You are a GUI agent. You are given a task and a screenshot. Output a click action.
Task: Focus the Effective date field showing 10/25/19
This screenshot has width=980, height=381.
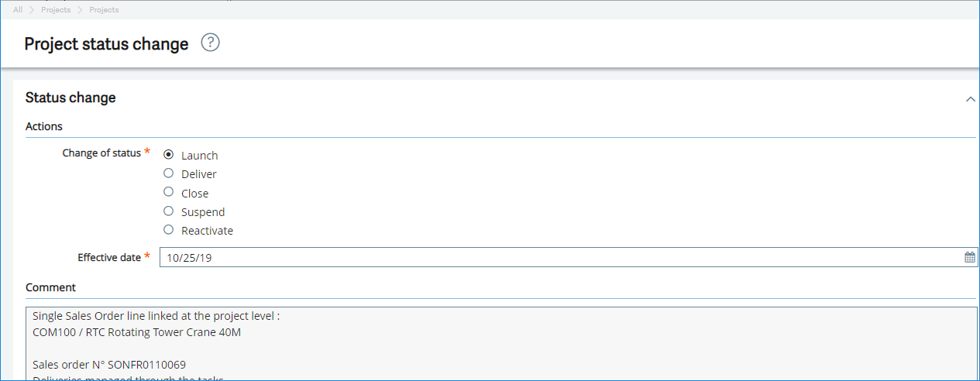569,258
